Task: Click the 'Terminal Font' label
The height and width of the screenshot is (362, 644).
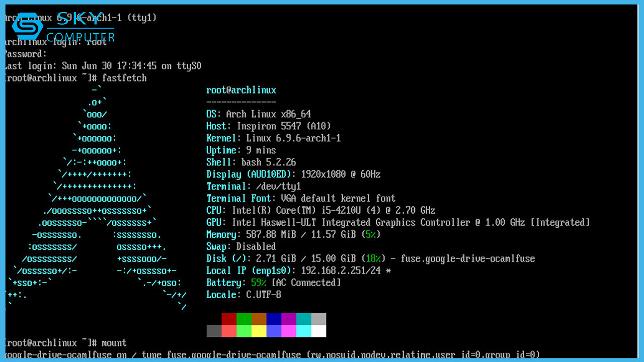Action: point(239,199)
